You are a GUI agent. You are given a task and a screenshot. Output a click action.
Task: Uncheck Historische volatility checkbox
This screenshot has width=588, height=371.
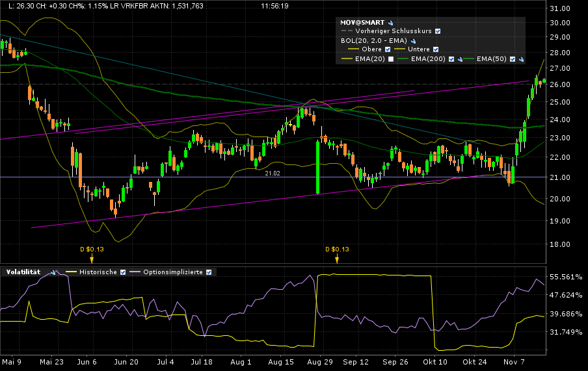click(x=122, y=272)
